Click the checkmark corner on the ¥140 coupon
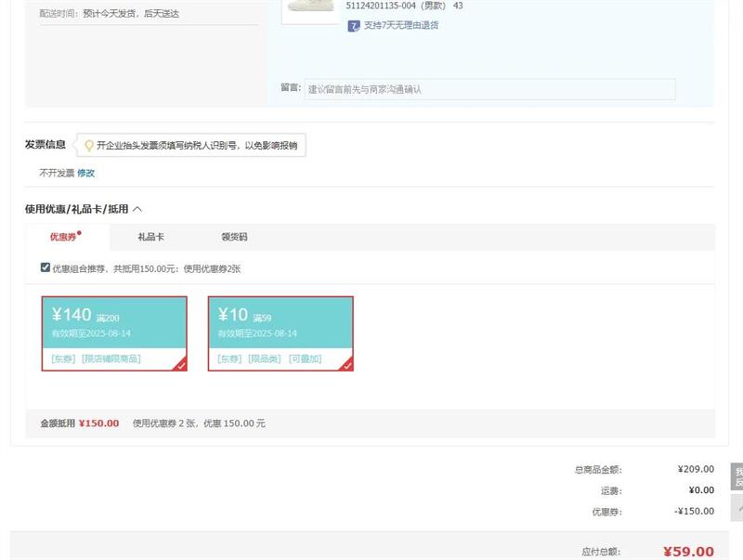Screen dimensions: 743x560 pos(181,365)
